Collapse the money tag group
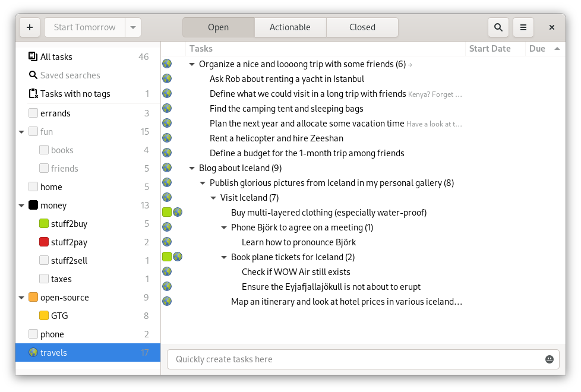 (x=21, y=206)
